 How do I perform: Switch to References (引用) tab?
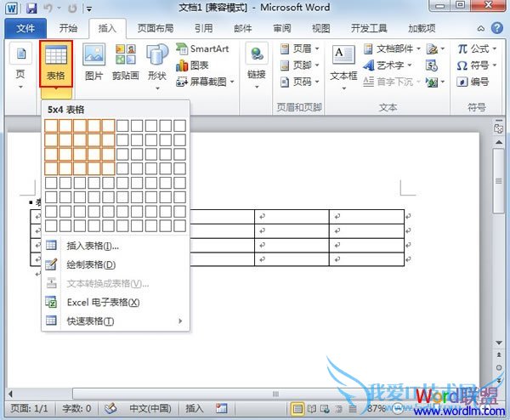(x=204, y=28)
